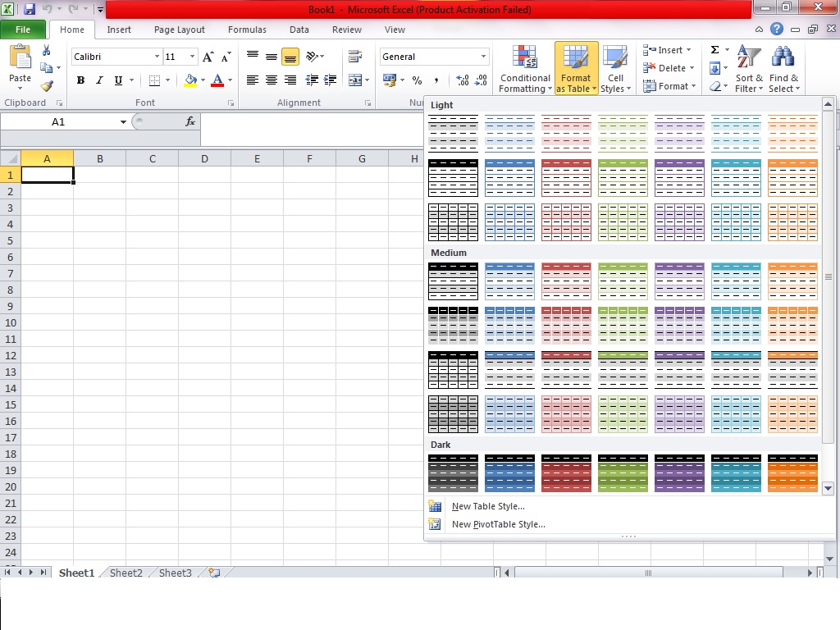Click the Increase Decimal icon

463,80
